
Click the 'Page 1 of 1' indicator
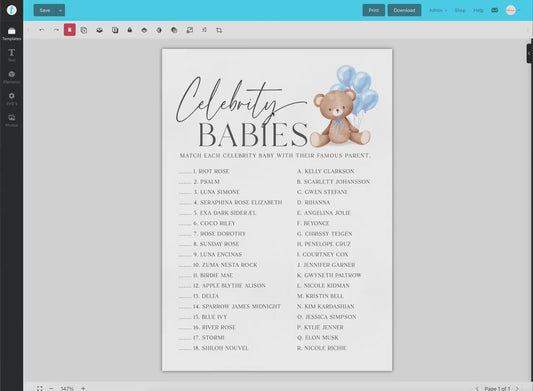point(497,388)
